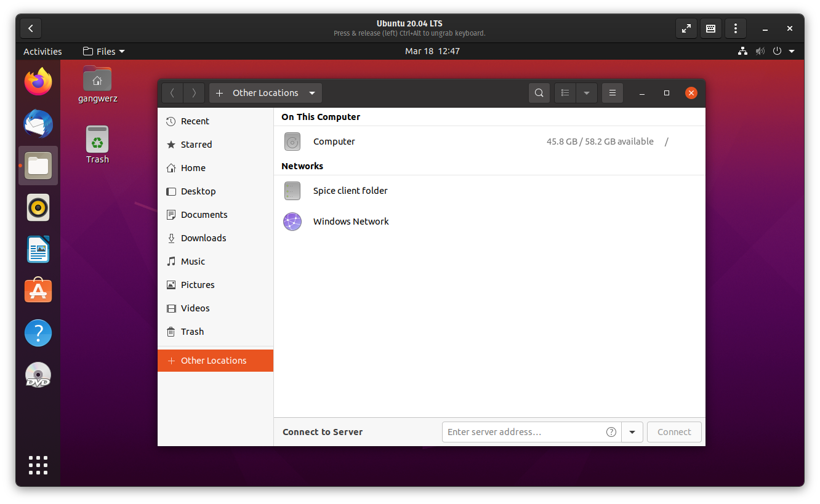
Task: Open the Show Applications grid
Action: [38, 466]
